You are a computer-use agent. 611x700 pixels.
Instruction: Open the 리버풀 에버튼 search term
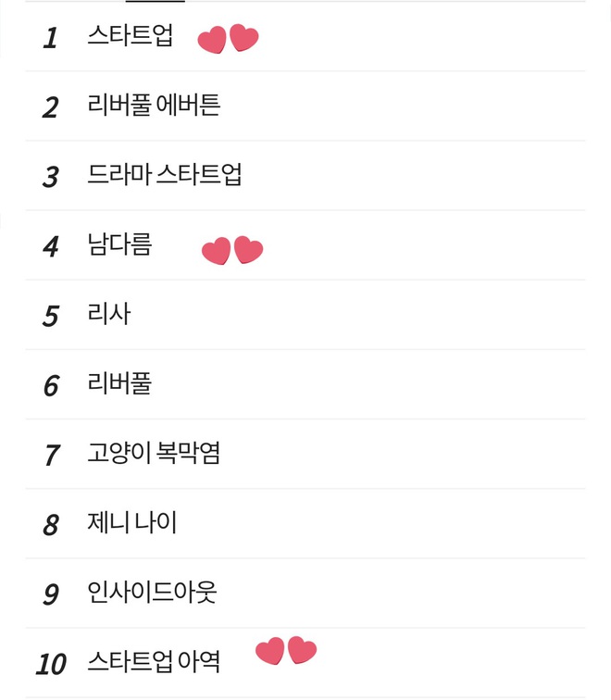[x=154, y=106]
